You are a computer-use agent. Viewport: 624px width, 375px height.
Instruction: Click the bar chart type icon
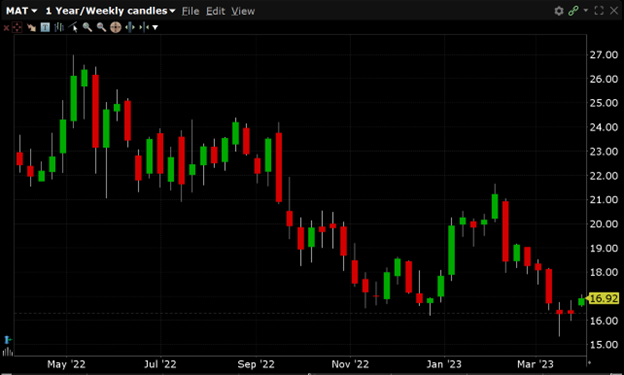click(59, 27)
